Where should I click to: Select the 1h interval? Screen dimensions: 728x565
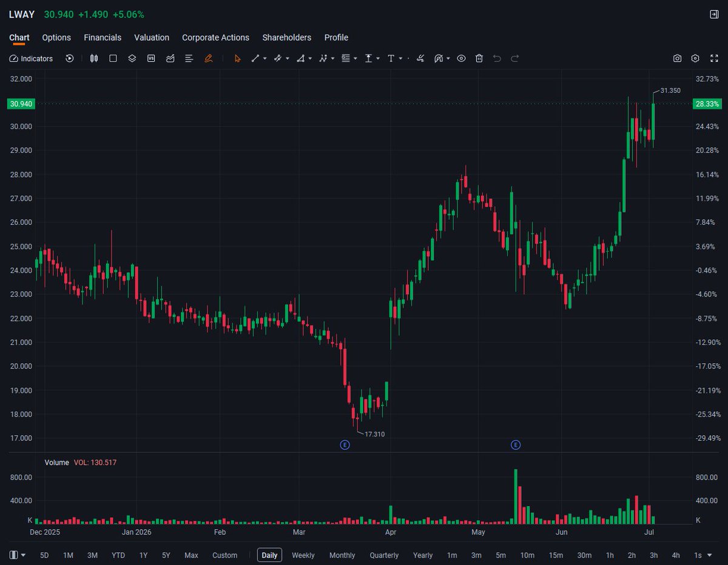610,555
